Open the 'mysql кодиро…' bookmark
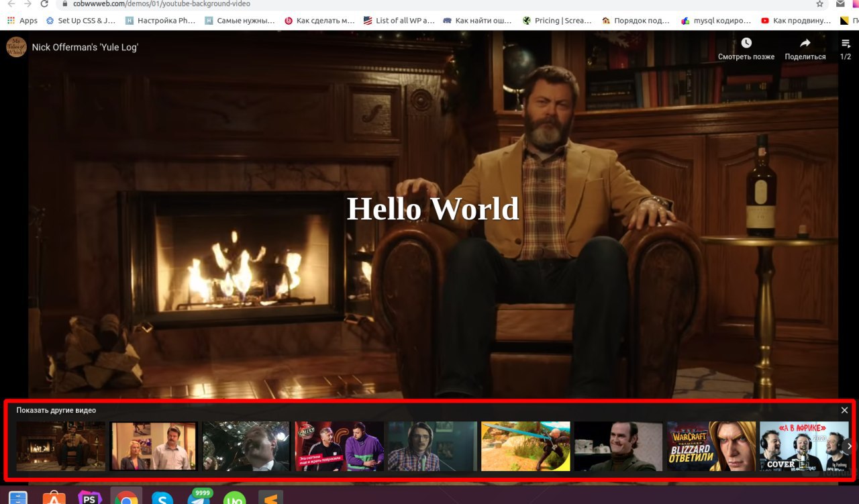This screenshot has width=859, height=504. 716,21
